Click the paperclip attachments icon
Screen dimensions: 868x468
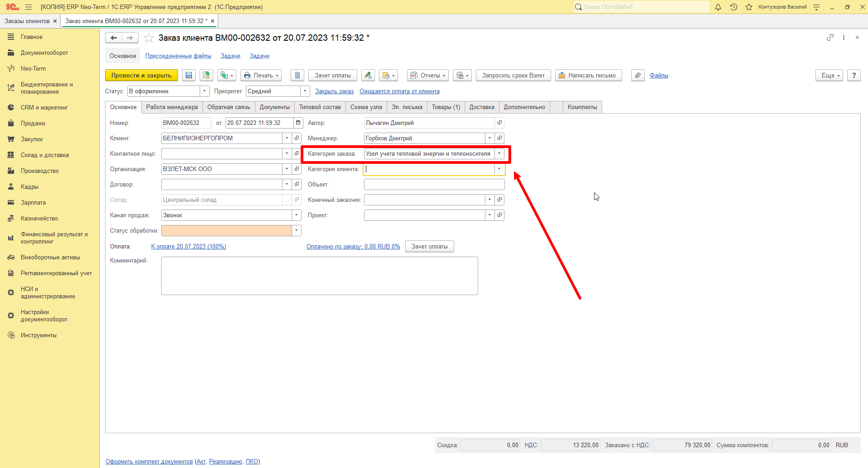638,76
